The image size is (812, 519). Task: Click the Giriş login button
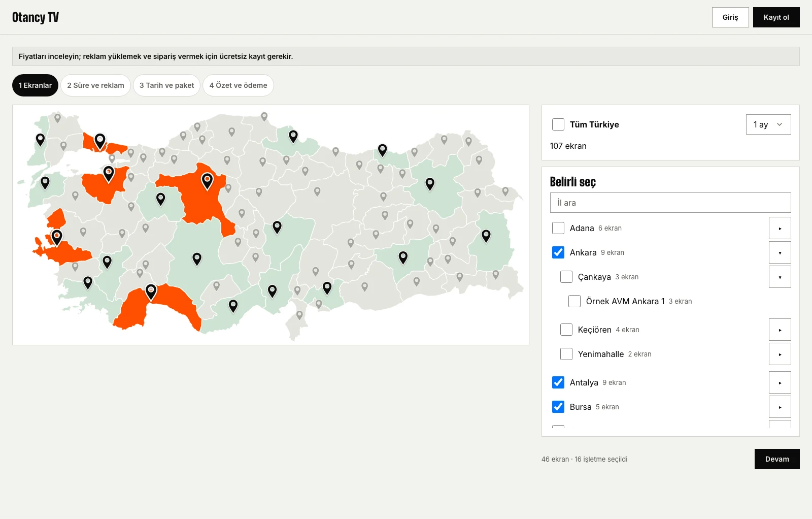tap(730, 17)
